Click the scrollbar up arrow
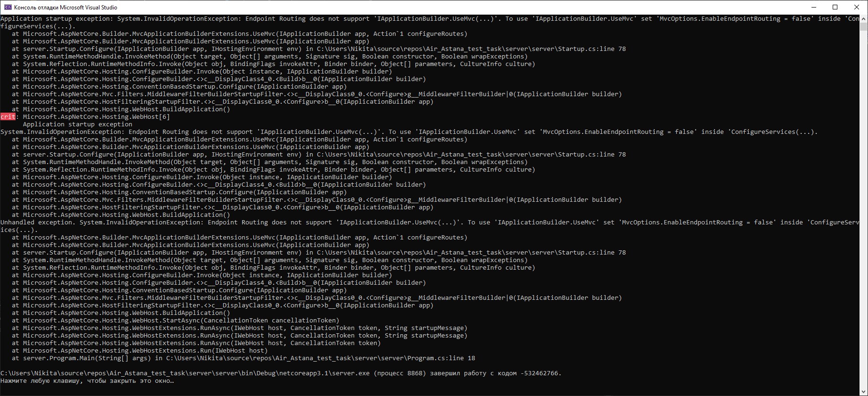This screenshot has width=868, height=396. tap(864, 18)
